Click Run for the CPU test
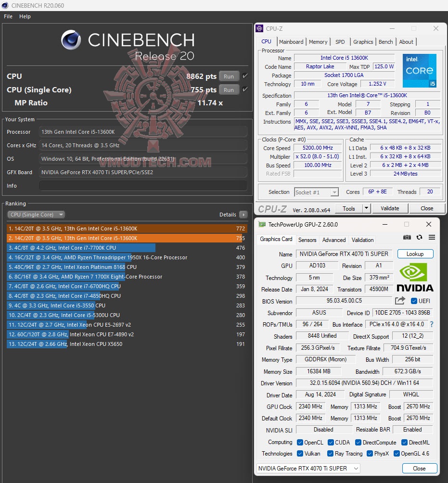 [229, 76]
